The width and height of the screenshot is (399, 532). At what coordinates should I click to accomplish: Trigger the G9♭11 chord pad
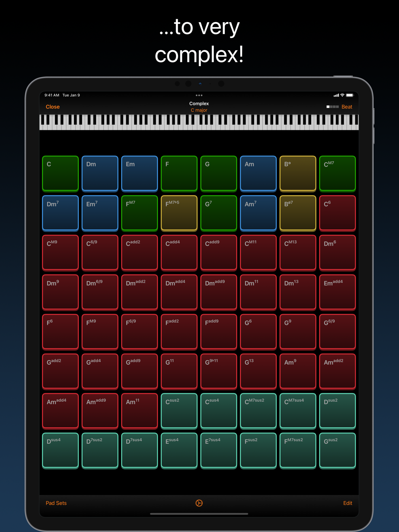[218, 372]
